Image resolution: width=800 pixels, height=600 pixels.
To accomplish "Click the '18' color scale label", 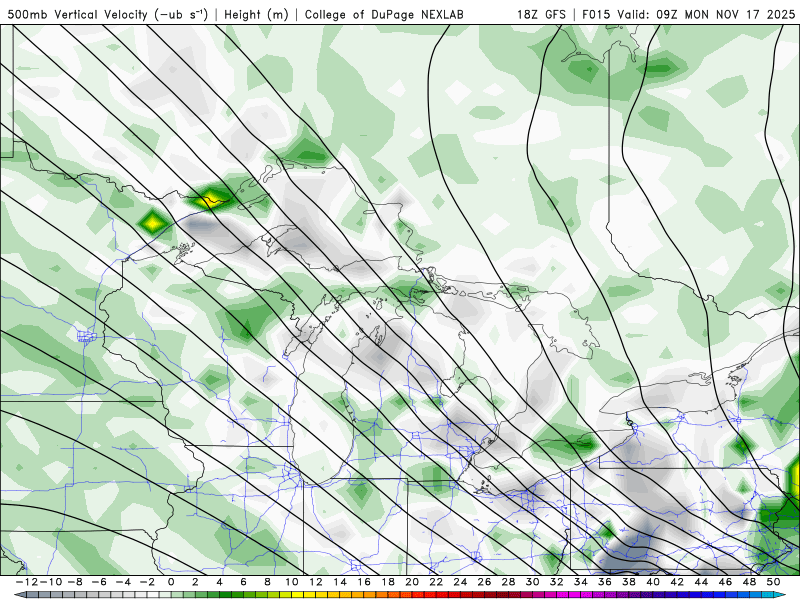I will pos(388,582).
